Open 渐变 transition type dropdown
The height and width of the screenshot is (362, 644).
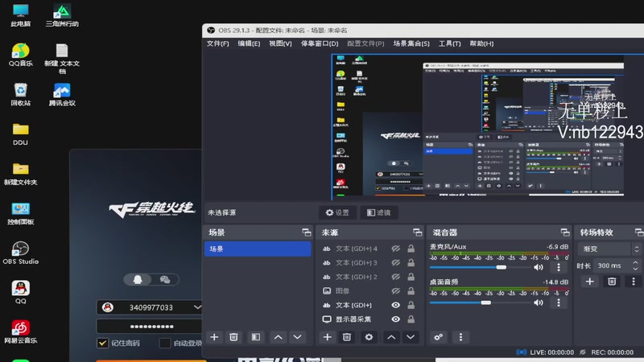[609, 249]
